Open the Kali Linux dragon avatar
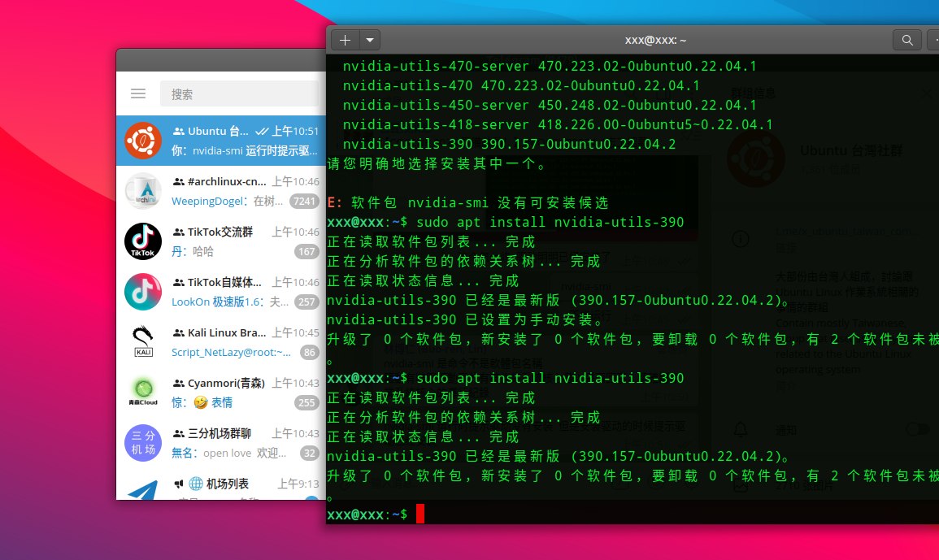The image size is (939, 560). [143, 342]
